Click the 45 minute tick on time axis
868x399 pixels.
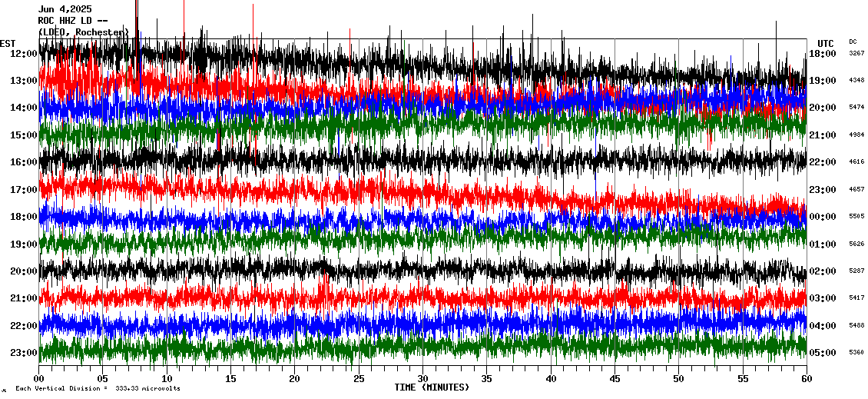[x=614, y=379]
